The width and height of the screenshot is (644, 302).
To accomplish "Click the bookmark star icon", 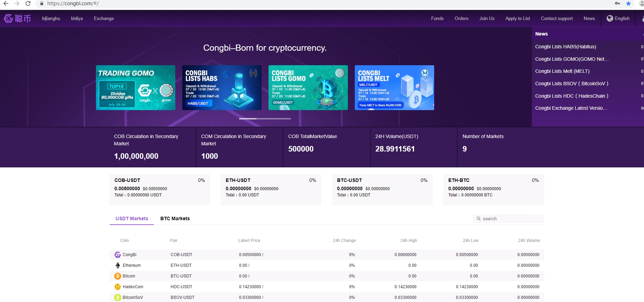I will [628, 3].
